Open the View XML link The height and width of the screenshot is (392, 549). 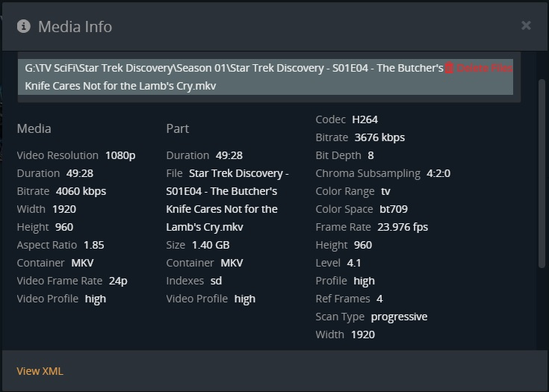[40, 371]
